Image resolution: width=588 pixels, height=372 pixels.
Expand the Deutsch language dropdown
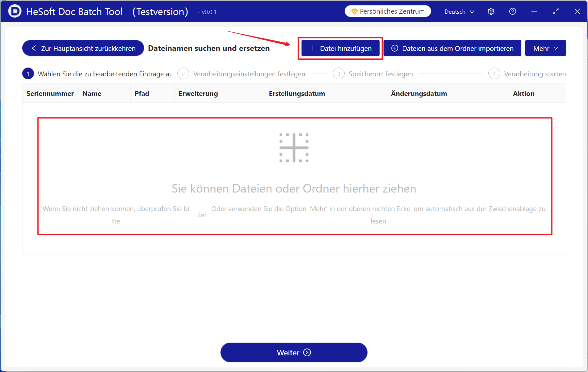coord(459,12)
